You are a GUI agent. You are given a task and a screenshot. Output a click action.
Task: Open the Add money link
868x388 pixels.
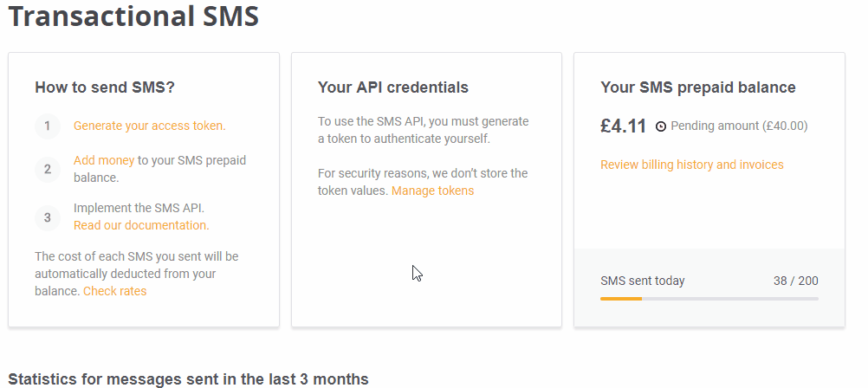coord(104,160)
